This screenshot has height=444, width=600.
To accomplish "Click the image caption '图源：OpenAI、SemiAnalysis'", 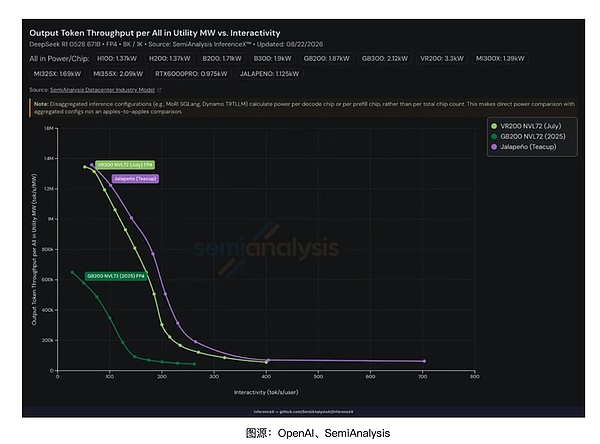I will (318, 433).
